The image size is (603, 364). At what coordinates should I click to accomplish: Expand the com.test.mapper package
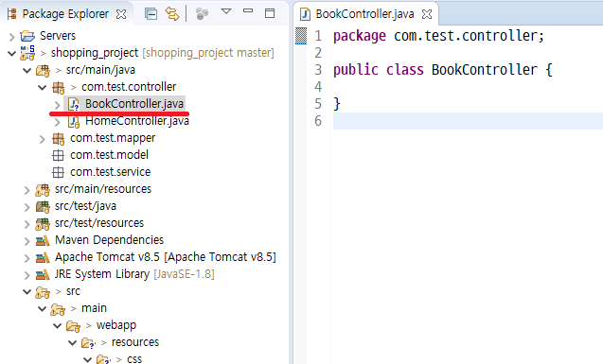point(43,139)
